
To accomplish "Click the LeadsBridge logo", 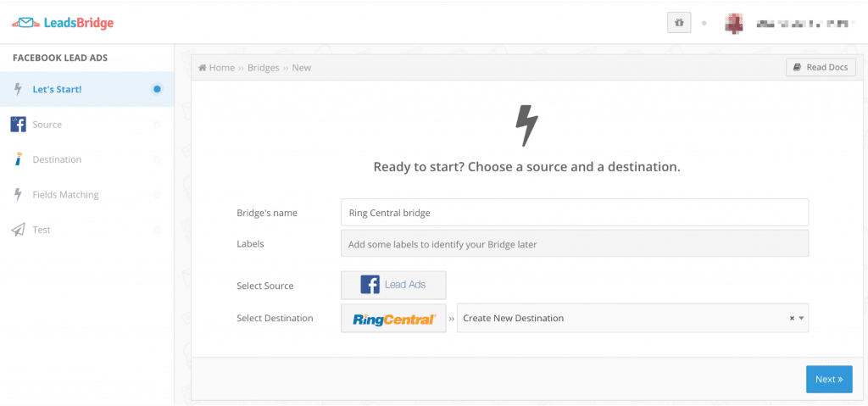I will (x=63, y=23).
